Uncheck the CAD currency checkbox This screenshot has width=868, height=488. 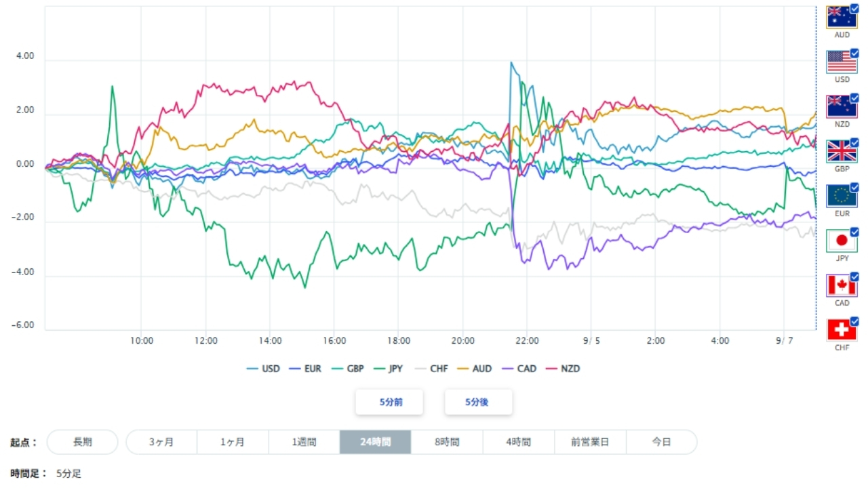click(x=854, y=277)
